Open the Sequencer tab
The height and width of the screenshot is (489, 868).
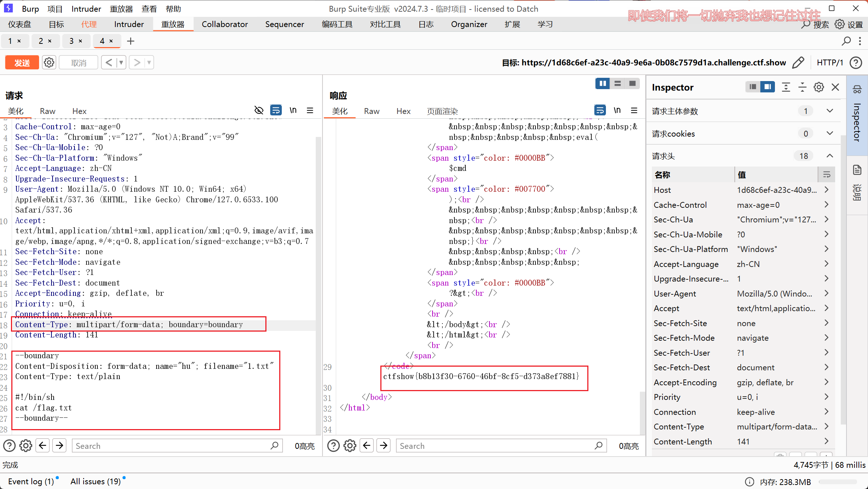click(x=284, y=24)
